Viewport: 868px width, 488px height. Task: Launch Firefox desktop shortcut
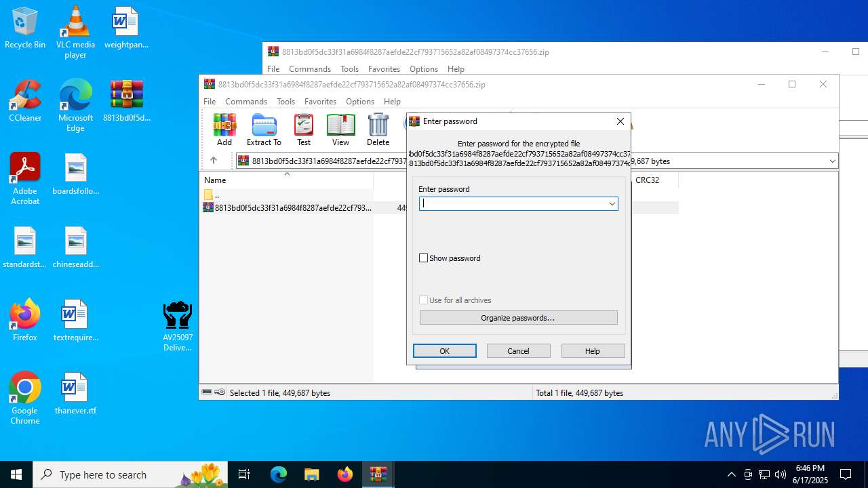click(x=25, y=321)
